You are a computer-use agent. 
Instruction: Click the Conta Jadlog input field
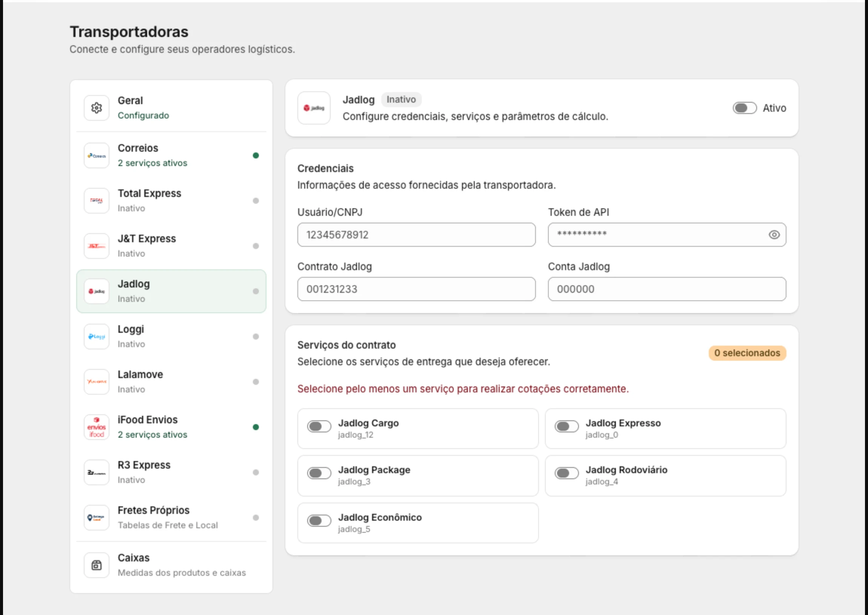pos(667,289)
